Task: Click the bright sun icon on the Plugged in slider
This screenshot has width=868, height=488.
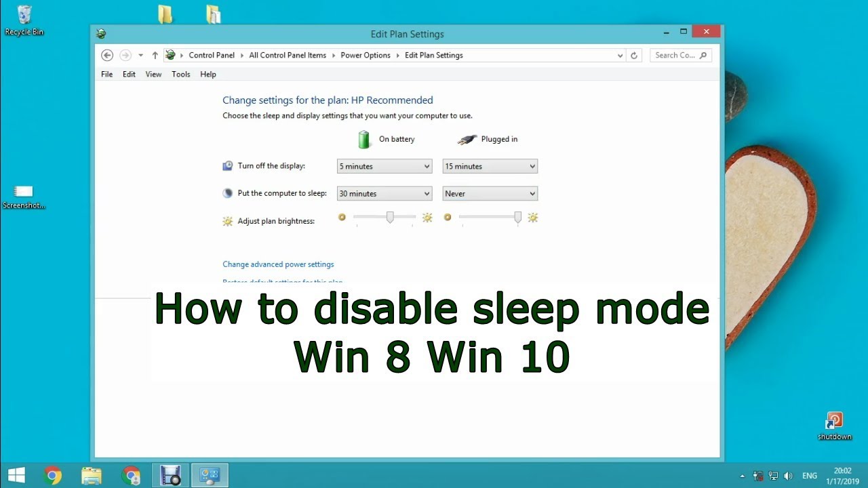Action: click(533, 218)
